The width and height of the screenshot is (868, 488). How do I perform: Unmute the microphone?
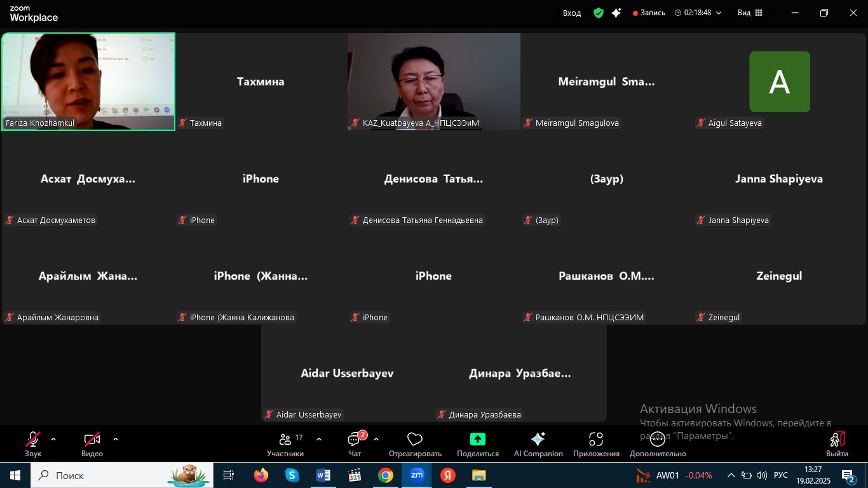click(33, 443)
